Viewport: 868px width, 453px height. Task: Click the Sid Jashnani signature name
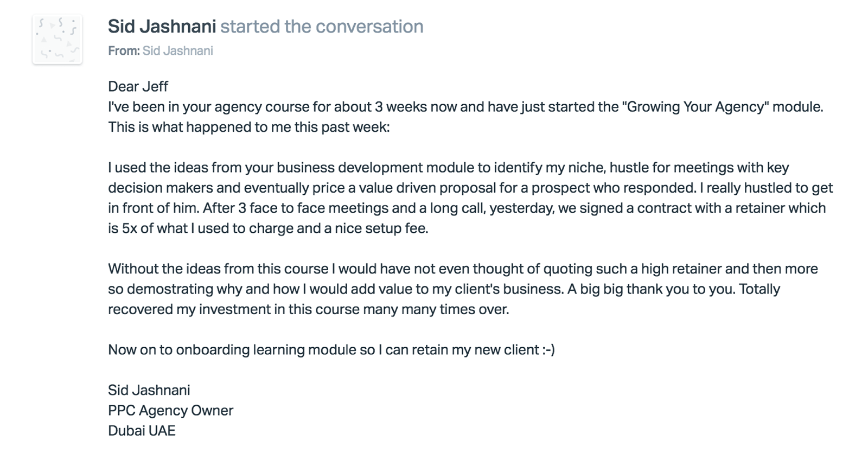(149, 391)
